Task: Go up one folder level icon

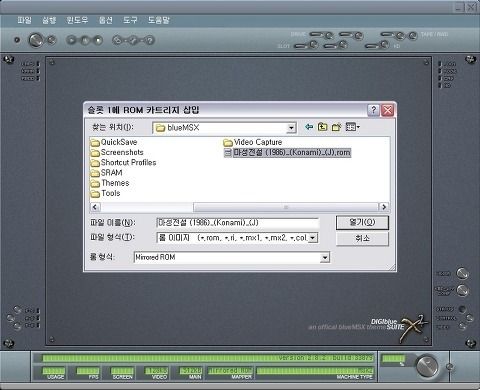Action: tap(322, 127)
